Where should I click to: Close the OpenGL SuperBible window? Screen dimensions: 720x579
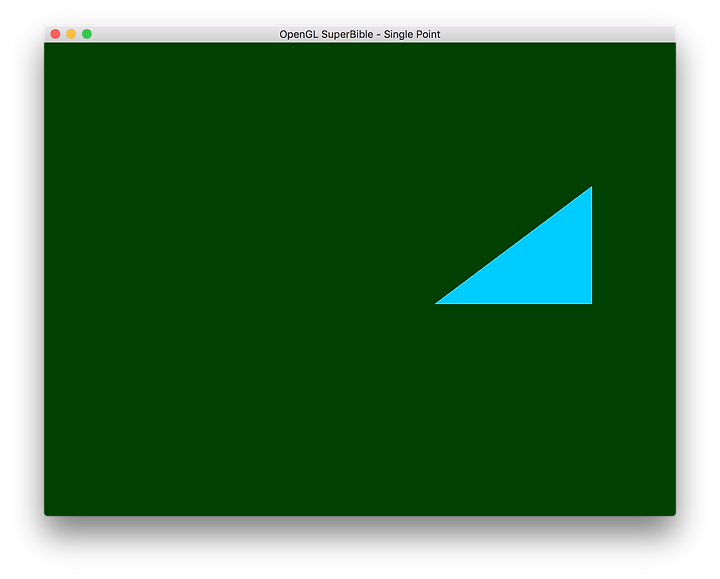point(55,34)
